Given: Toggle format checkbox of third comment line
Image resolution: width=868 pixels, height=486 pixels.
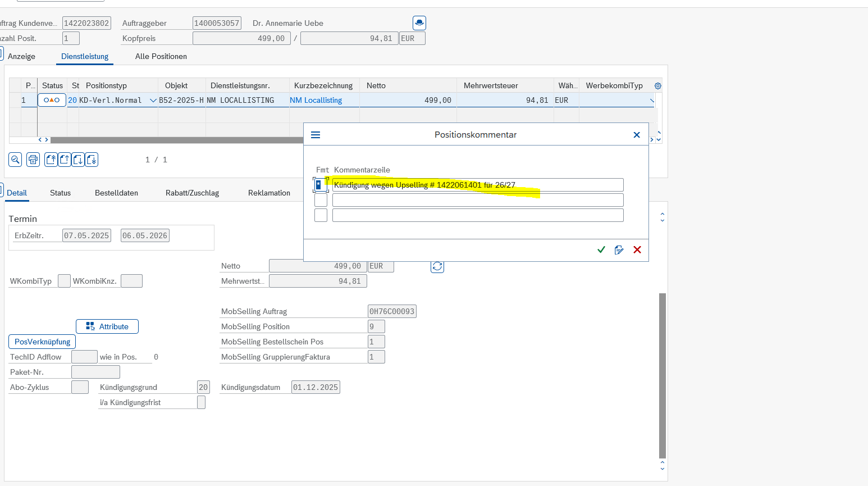Looking at the screenshot, I should 321,215.
